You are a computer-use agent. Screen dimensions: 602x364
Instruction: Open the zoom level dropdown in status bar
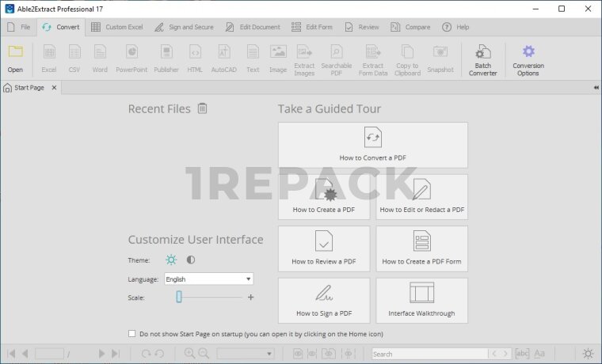(x=247, y=354)
